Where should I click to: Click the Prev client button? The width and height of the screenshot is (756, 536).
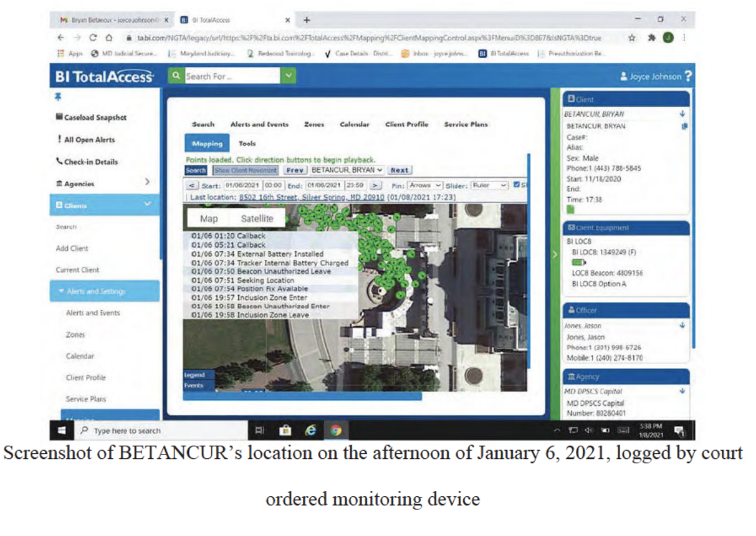pos(295,170)
